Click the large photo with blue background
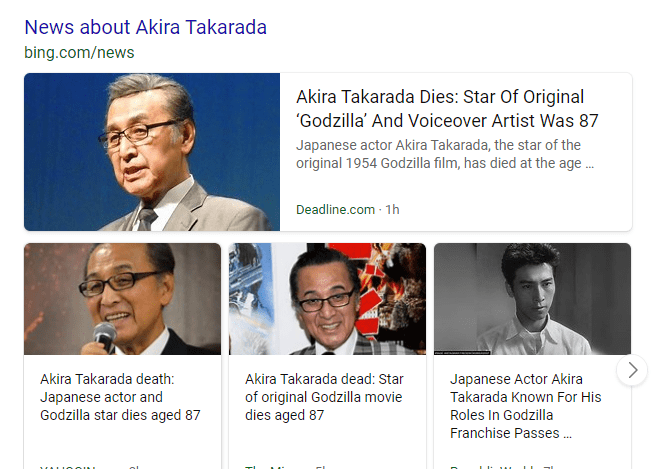This screenshot has height=469, width=670. click(152, 152)
